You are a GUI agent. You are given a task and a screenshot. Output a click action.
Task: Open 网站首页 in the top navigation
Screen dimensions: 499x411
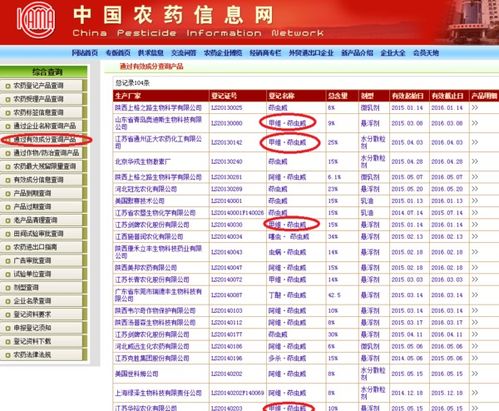[x=85, y=53]
